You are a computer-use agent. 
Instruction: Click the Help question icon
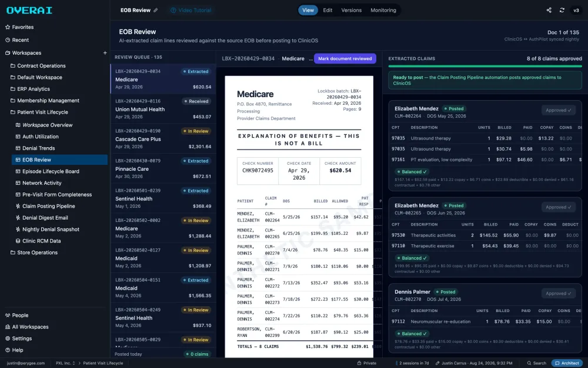[x=8, y=350]
